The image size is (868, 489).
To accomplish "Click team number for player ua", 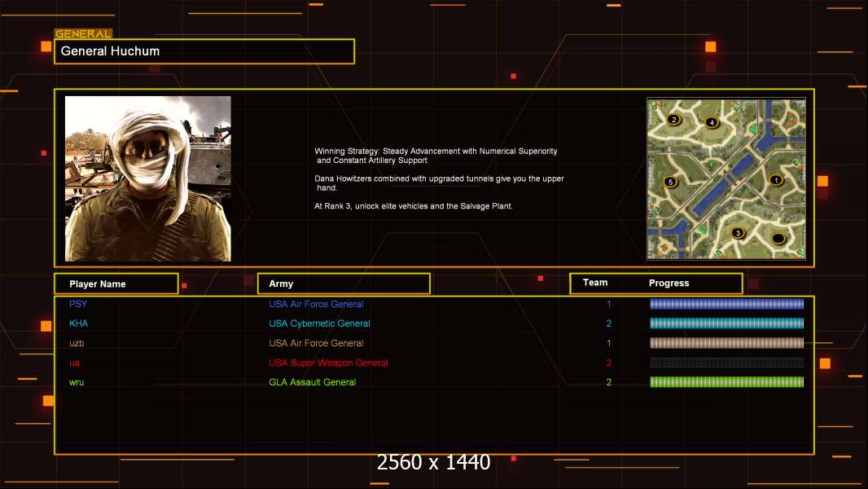I will (x=609, y=363).
